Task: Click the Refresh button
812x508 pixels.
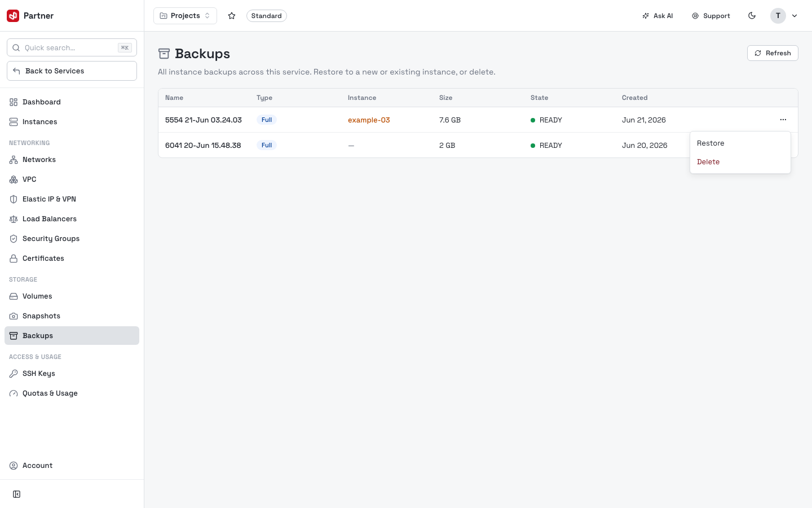Action: click(x=773, y=53)
